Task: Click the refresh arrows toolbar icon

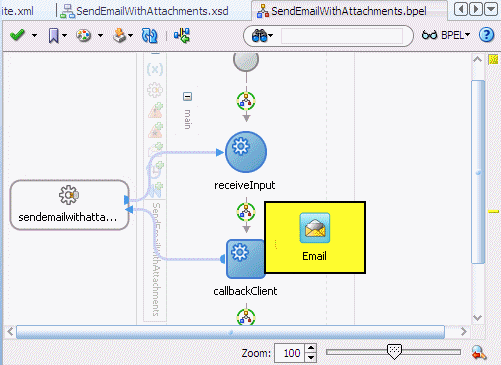Action: point(149,35)
